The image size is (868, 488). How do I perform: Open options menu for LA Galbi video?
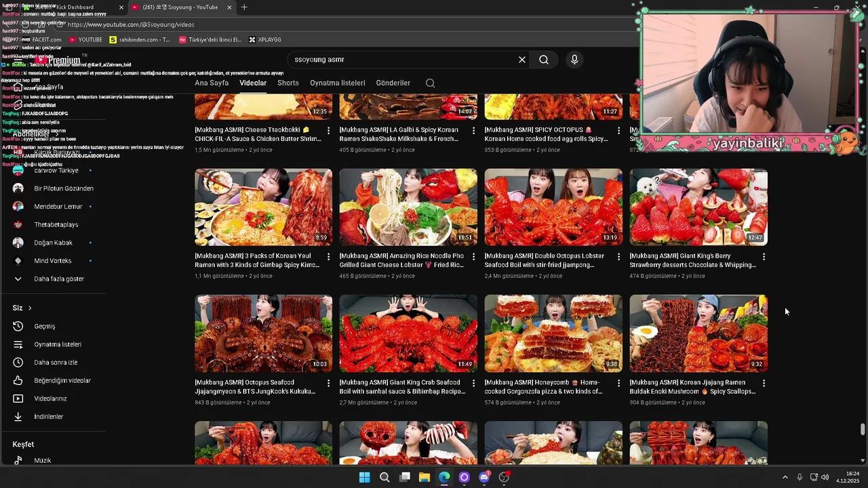(473, 130)
